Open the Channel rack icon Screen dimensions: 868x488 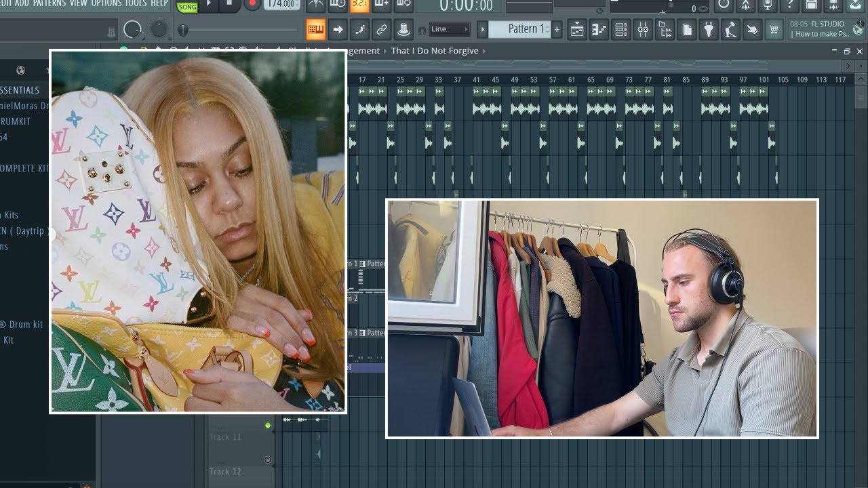point(620,29)
